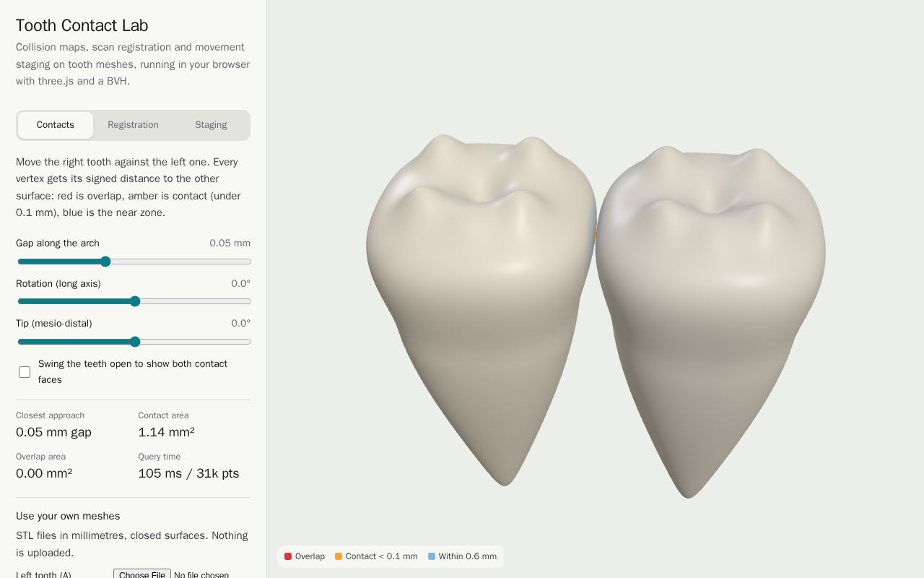Viewport: 924px width, 578px height.
Task: Click the 0.00 mm² overlap area value
Action: [x=44, y=473]
